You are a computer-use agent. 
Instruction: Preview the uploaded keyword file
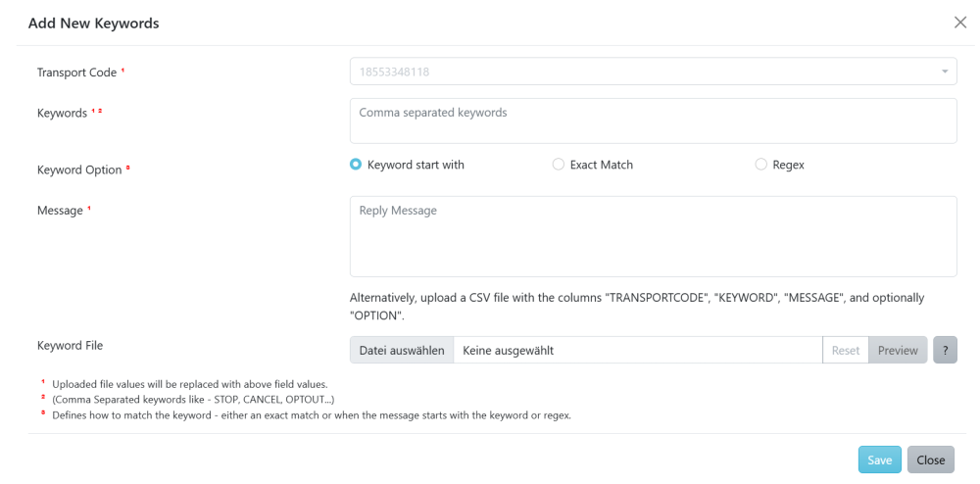pyautogui.click(x=898, y=350)
